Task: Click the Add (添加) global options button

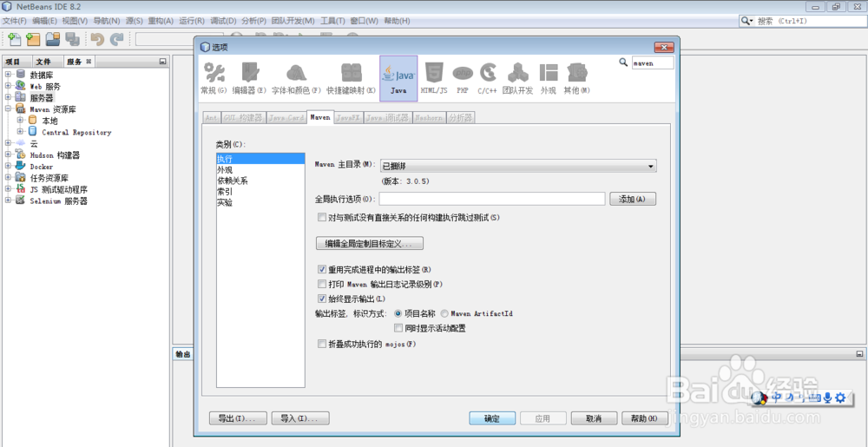Action: 633,199
